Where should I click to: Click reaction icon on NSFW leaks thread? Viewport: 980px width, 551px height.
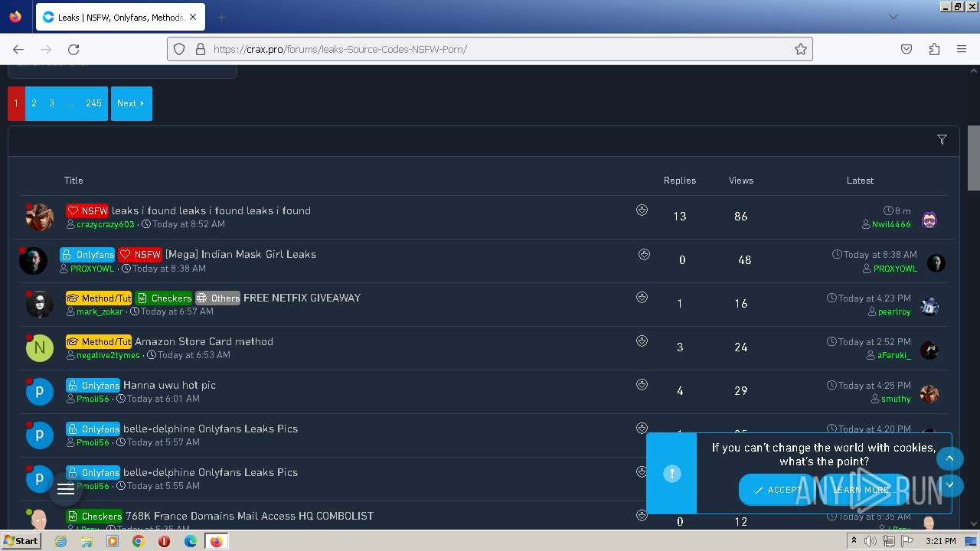[642, 210]
